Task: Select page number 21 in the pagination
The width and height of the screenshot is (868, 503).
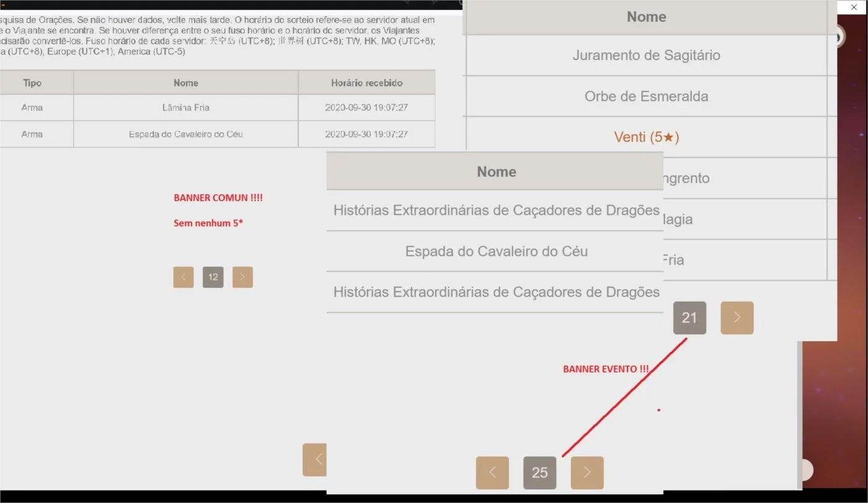Action: click(689, 318)
